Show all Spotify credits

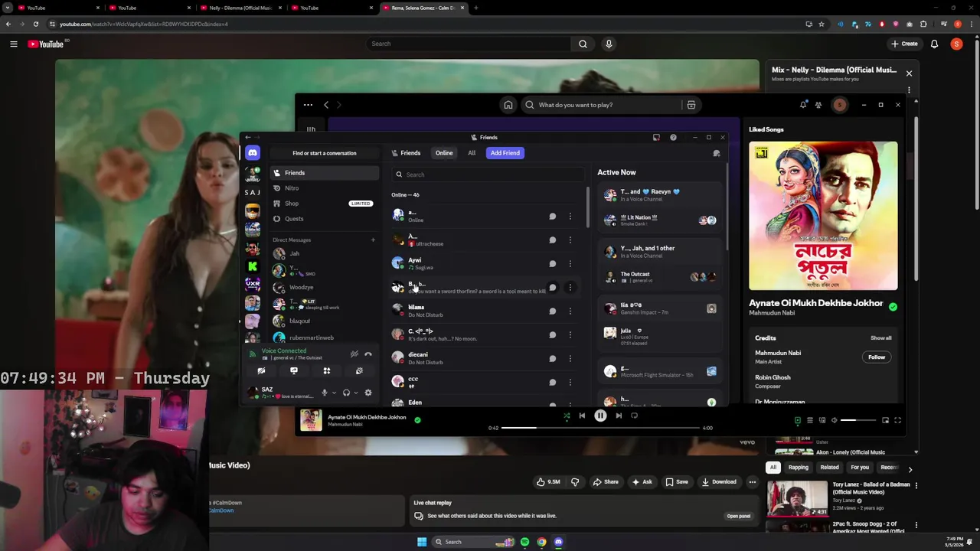point(880,338)
